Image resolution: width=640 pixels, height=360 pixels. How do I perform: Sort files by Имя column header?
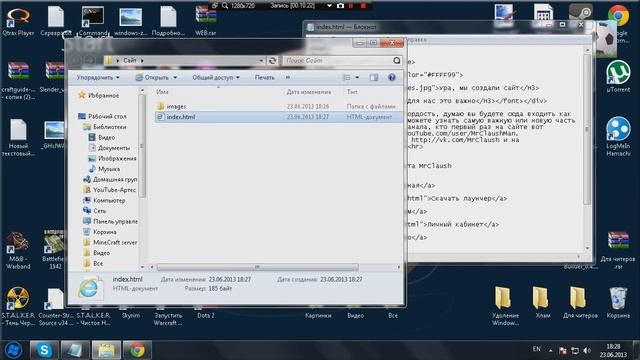click(x=162, y=92)
